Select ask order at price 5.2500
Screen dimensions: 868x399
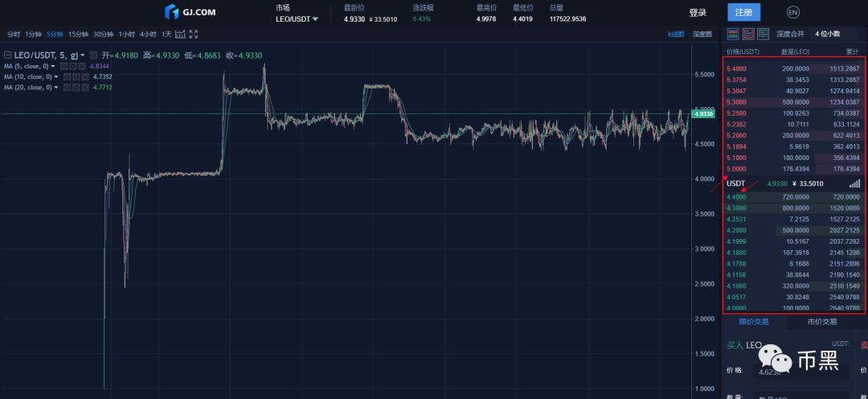point(794,113)
